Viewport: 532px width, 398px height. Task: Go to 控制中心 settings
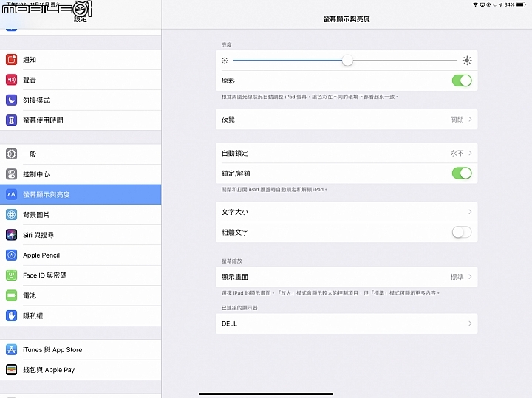[x=81, y=174]
